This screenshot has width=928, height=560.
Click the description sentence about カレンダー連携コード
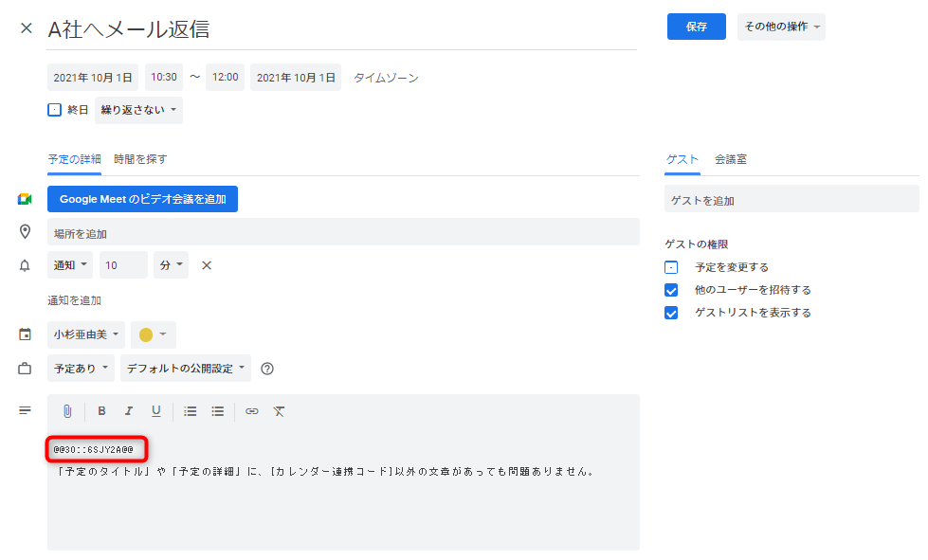coord(325,471)
